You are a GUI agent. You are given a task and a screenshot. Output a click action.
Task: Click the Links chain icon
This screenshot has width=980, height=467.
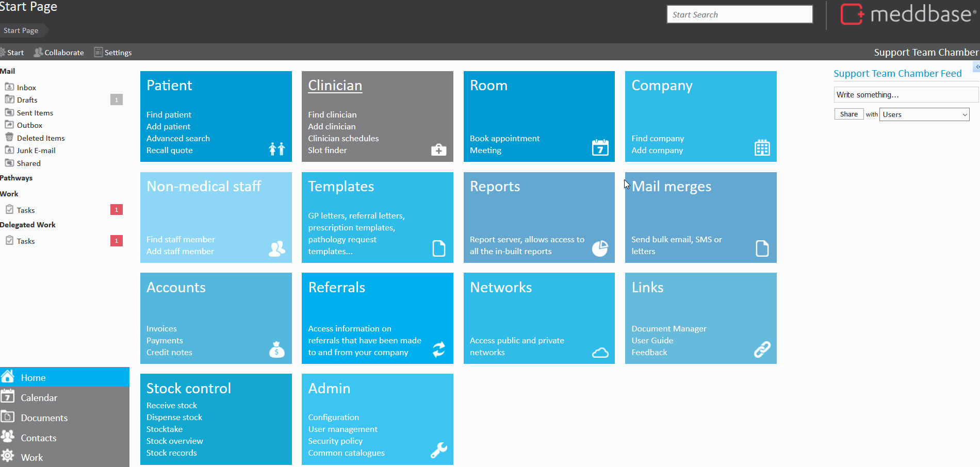click(762, 349)
